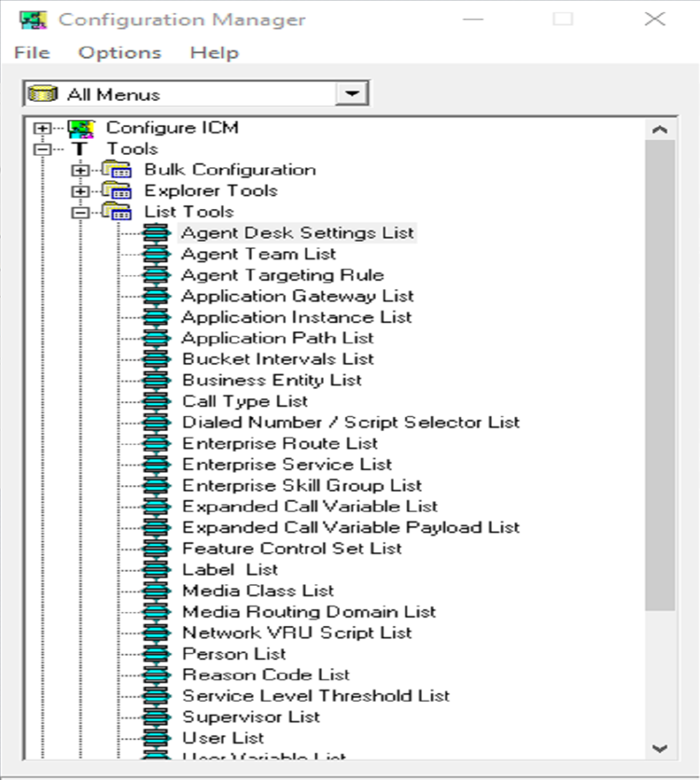
Task: Select Agent Desk Settings List text
Action: [x=298, y=233]
